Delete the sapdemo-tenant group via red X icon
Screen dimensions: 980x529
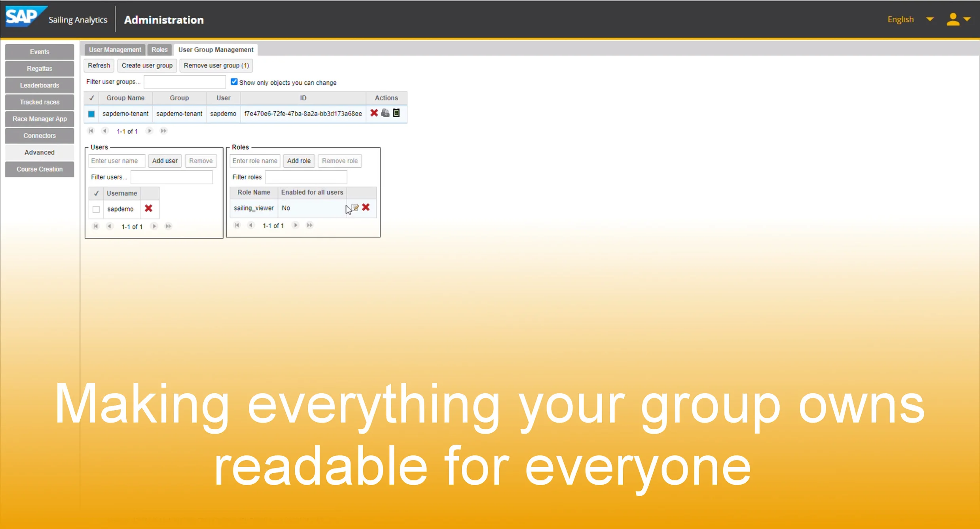click(x=374, y=114)
